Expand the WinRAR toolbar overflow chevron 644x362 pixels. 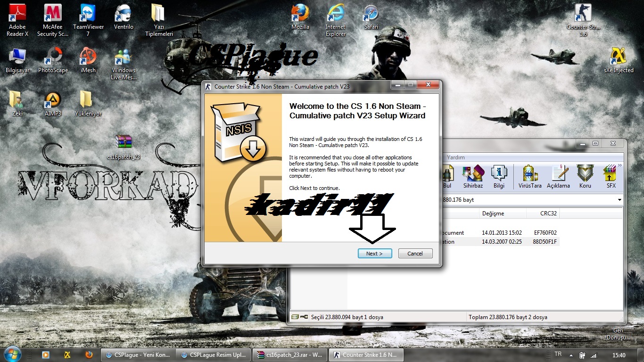coord(619,165)
